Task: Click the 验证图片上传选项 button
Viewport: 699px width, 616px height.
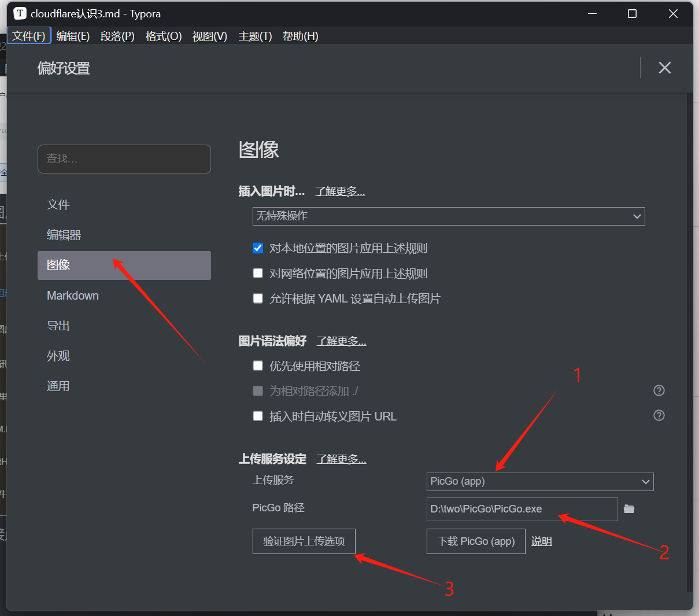Action: 304,541
